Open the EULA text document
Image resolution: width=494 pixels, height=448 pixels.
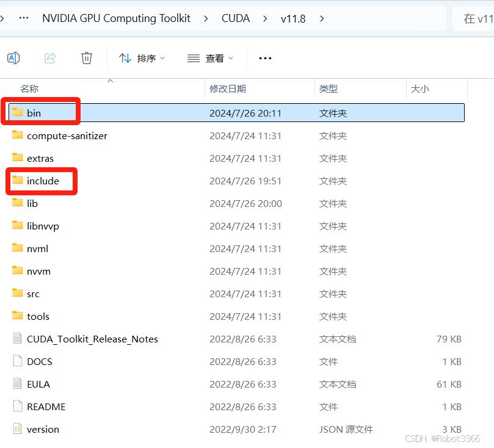click(38, 383)
